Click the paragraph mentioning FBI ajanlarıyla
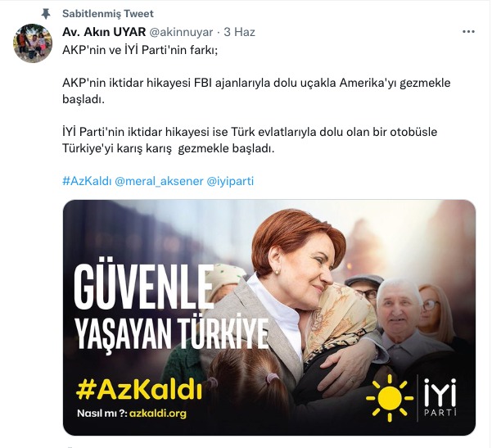492x448 pixels. 256,91
